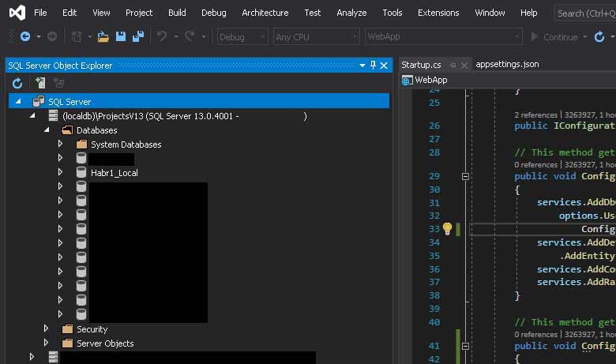Viewport: 616px width, 364px height.
Task: Click line number 33 in the gutter
Action: tap(434, 229)
